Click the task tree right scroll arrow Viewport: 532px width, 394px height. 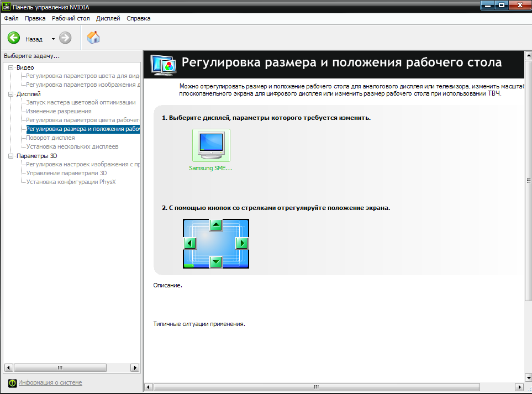click(x=135, y=368)
